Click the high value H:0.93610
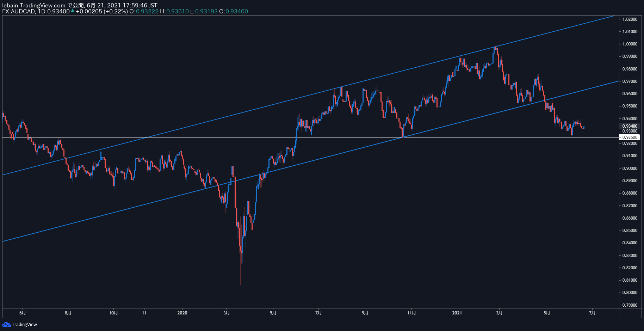The width and height of the screenshot is (644, 331). point(174,11)
